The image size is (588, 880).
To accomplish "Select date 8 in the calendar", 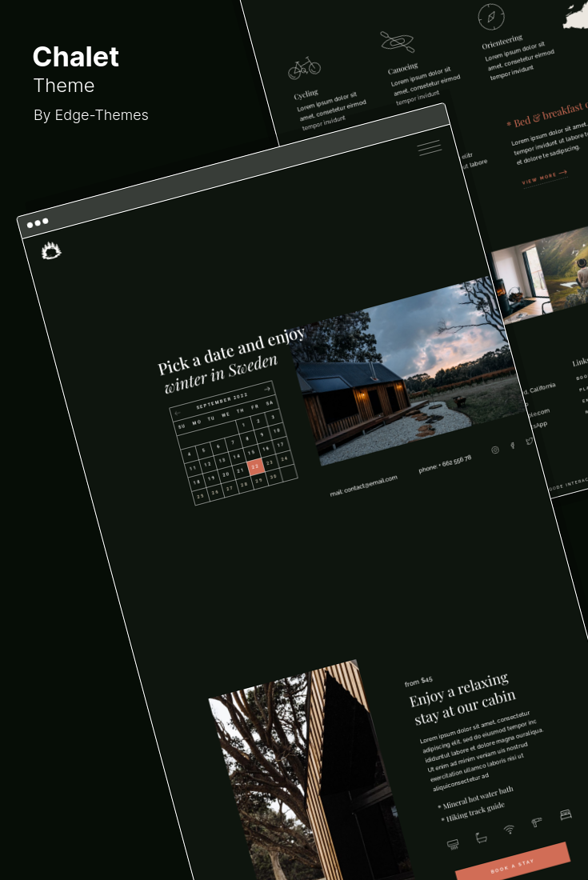I will (x=247, y=439).
